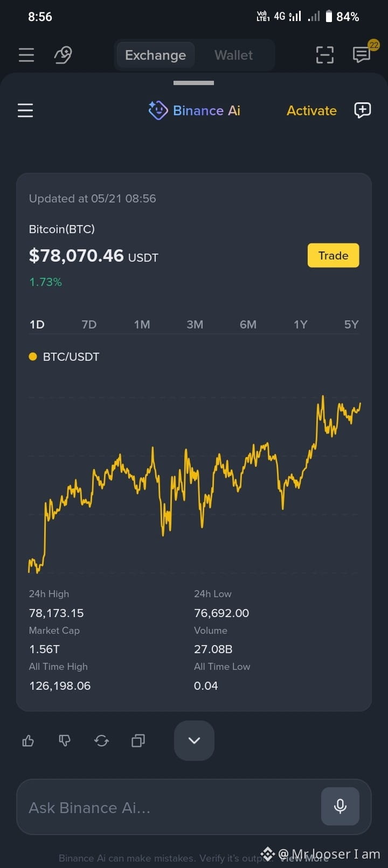Open the QR scan icon
Screen dimensions: 388x868
coord(324,55)
